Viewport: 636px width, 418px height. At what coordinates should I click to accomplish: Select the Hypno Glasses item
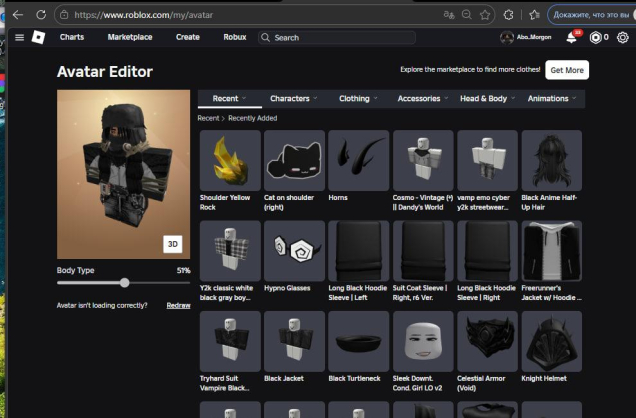point(294,252)
